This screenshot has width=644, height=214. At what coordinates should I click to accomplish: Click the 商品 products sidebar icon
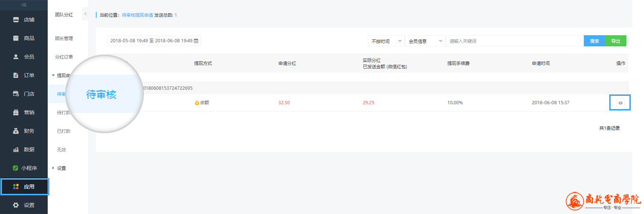[16, 38]
